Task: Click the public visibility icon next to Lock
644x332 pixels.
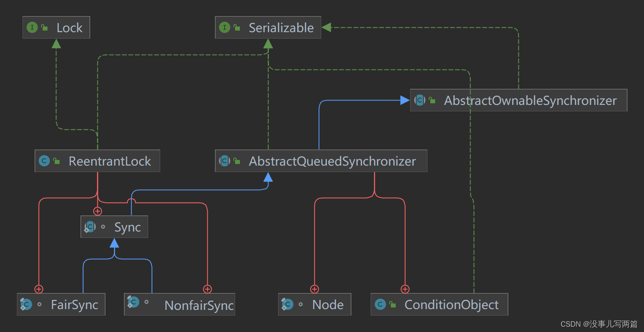Action: 44,27
